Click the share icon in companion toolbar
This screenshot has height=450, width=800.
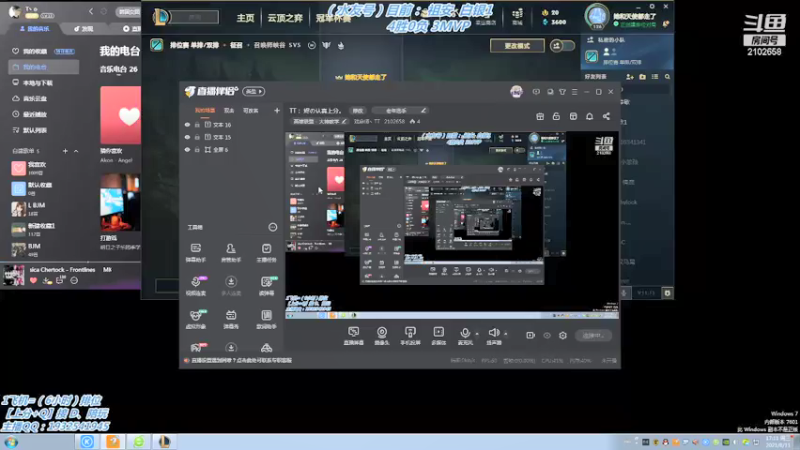point(606,116)
